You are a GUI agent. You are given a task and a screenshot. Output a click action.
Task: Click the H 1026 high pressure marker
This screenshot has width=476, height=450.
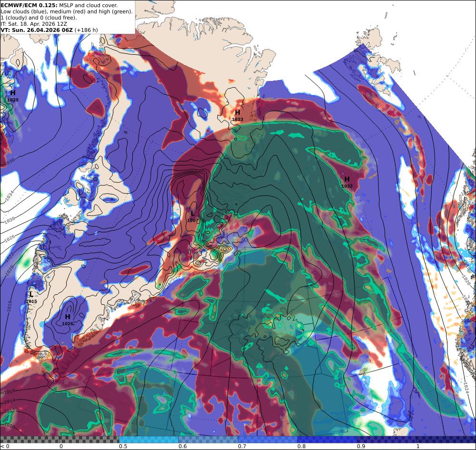(x=68, y=320)
